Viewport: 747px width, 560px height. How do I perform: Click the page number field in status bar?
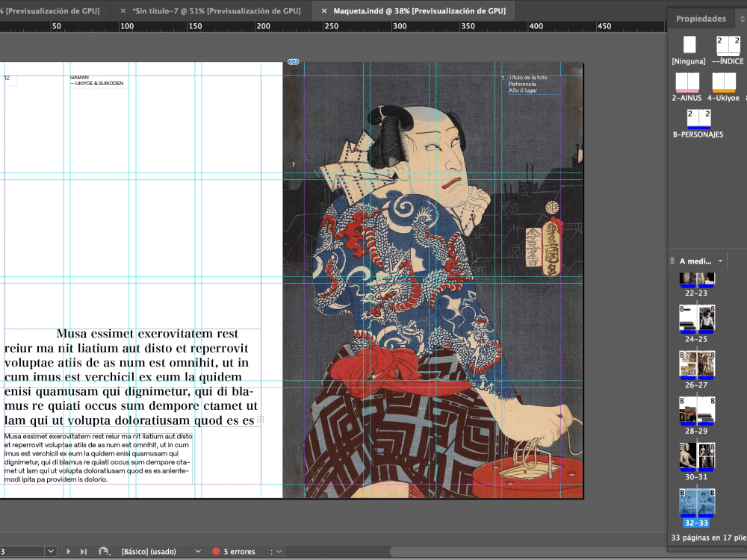click(22, 552)
